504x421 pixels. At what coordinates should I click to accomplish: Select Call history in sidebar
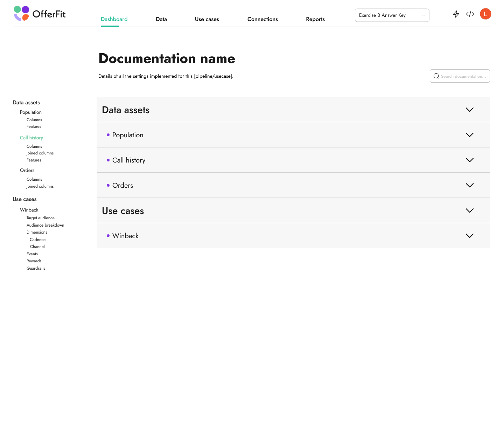coord(31,138)
